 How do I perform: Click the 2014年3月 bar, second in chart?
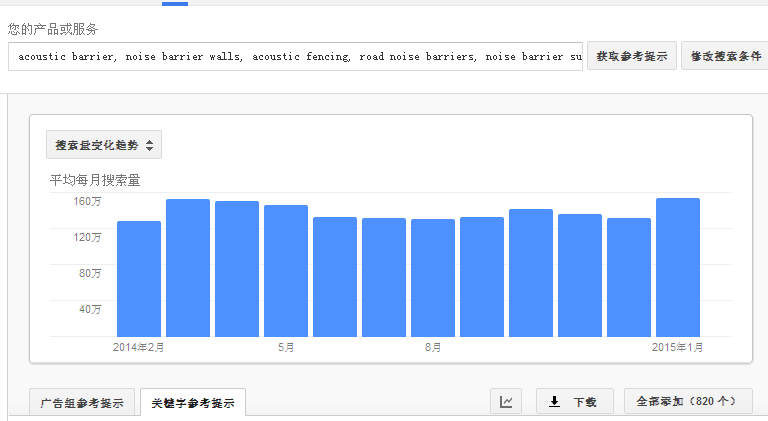188,268
